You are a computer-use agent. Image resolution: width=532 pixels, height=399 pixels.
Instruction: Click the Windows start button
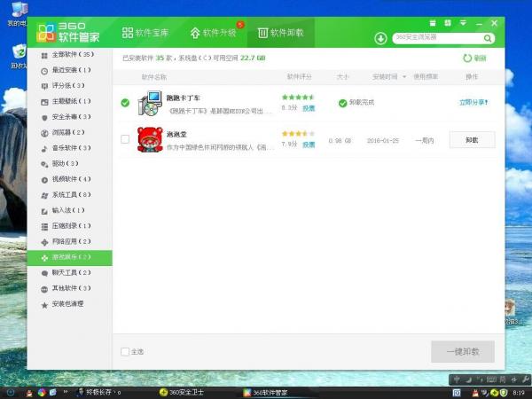(10, 393)
